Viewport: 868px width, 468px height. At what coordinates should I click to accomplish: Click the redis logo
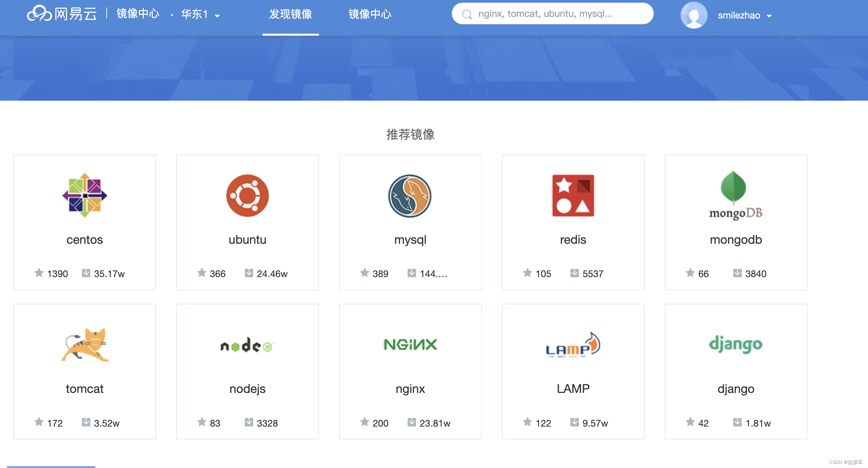tap(573, 196)
